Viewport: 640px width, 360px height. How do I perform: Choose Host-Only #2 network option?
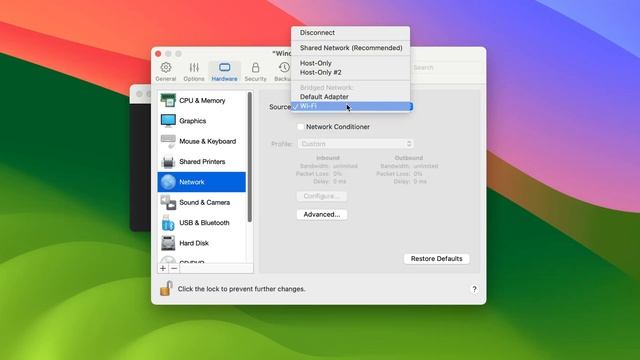pyautogui.click(x=350, y=72)
